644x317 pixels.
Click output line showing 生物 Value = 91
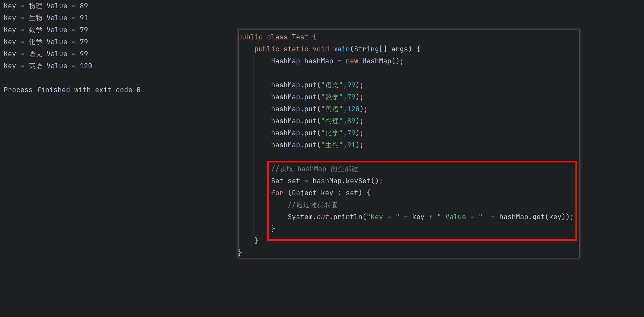click(x=46, y=18)
